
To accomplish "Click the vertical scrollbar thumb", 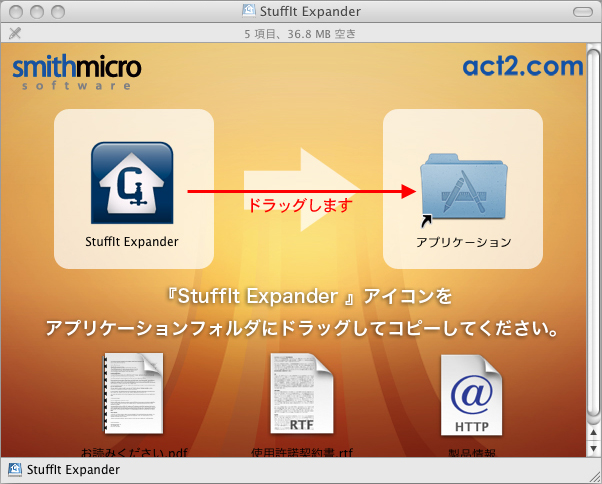I will (x=594, y=233).
